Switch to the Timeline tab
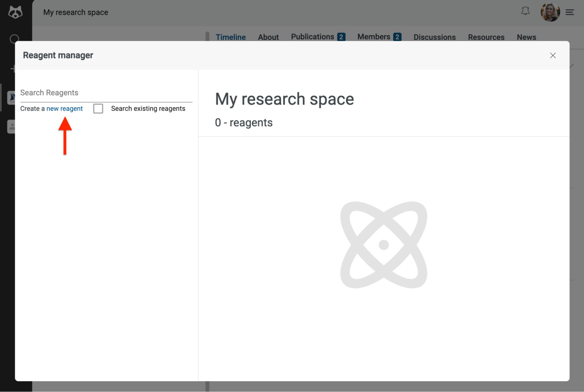The height and width of the screenshot is (392, 584). [231, 37]
